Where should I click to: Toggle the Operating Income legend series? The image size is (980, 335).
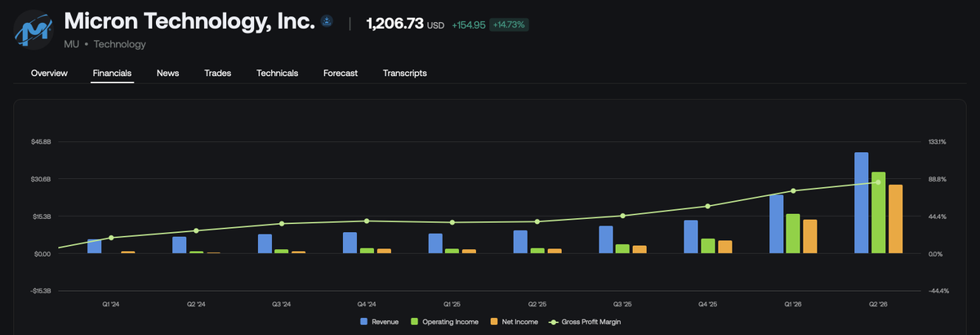[x=445, y=322]
